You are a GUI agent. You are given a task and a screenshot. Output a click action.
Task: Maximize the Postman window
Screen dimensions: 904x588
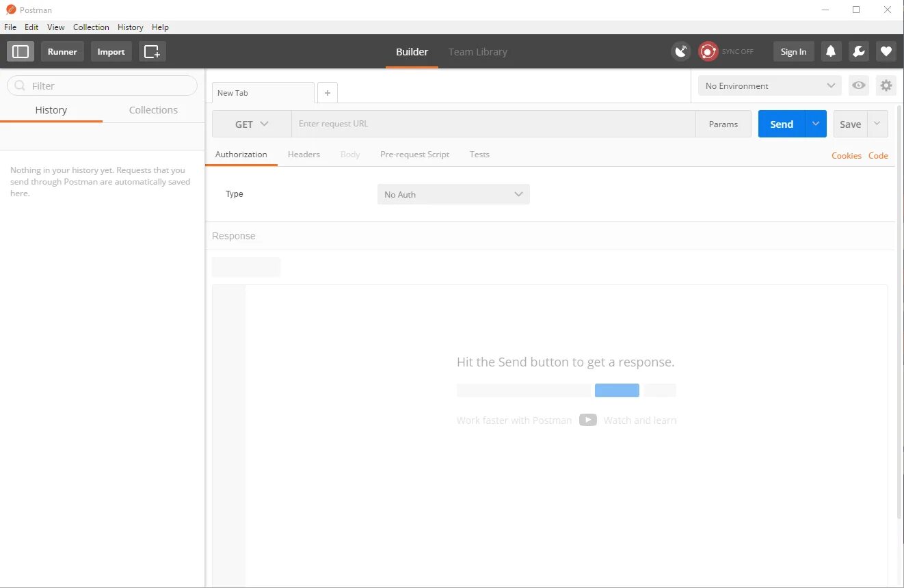856,10
